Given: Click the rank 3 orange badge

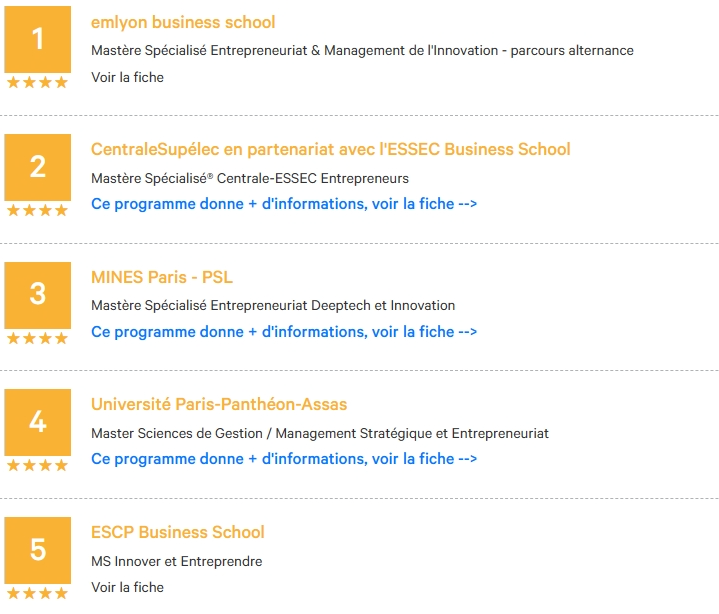Looking at the screenshot, I should pyautogui.click(x=38, y=295).
